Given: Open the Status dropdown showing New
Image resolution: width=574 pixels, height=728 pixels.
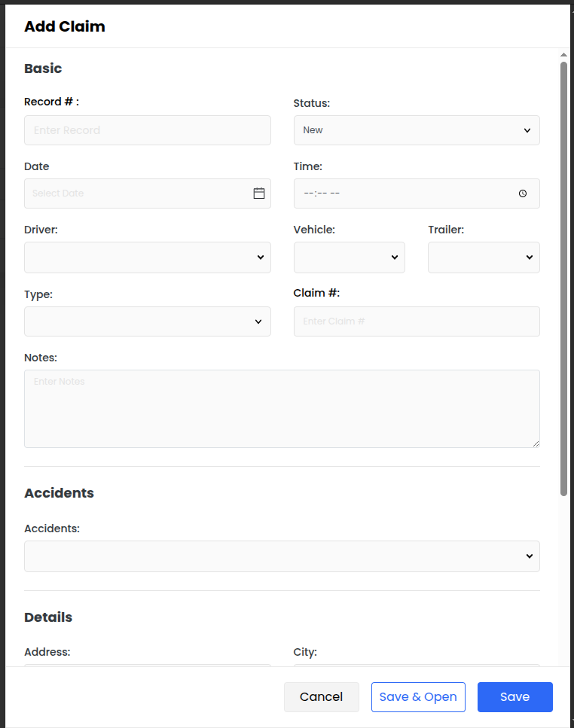Looking at the screenshot, I should [x=417, y=130].
